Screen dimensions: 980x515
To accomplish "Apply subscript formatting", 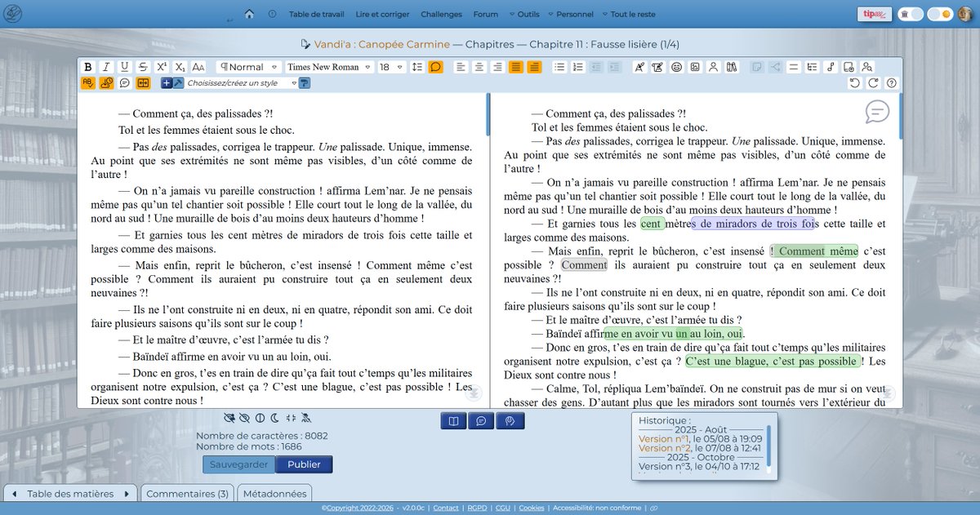I will click(180, 67).
